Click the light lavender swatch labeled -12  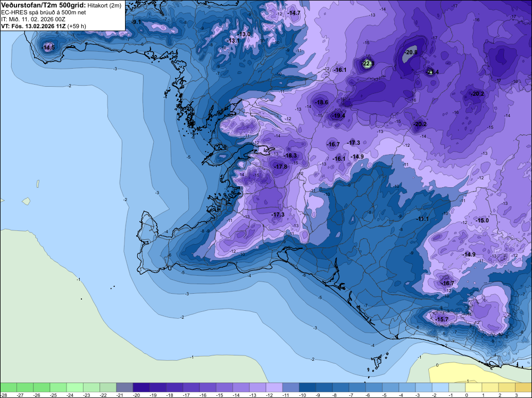[x=274, y=387]
